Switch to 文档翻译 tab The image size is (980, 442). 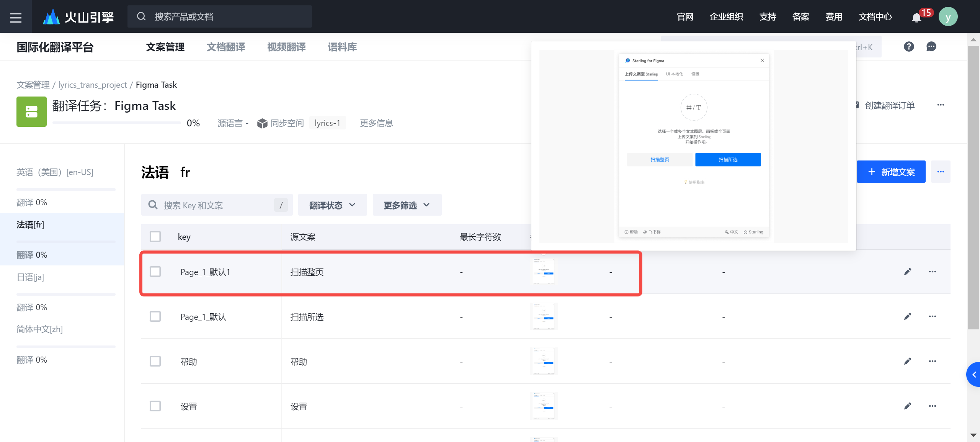click(225, 47)
